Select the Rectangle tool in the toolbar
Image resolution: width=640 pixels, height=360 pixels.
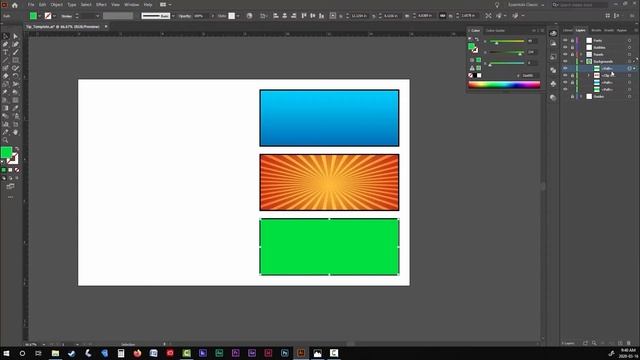[16, 60]
